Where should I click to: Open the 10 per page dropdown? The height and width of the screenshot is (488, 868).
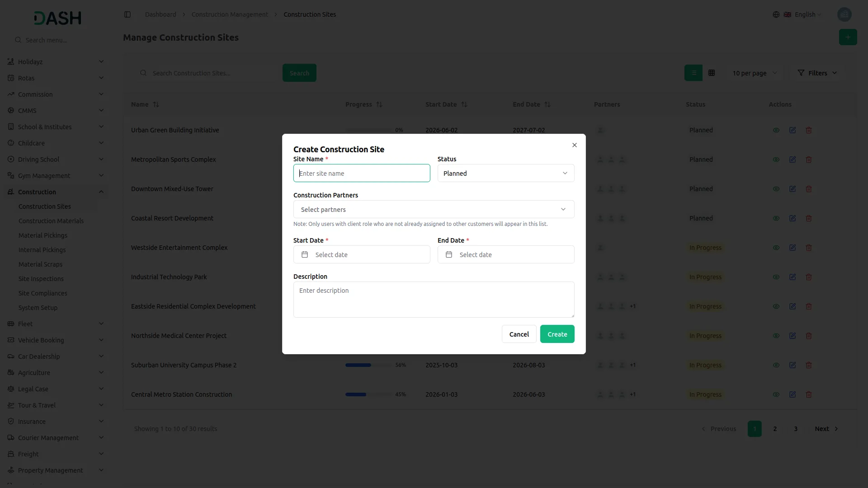[x=755, y=73]
